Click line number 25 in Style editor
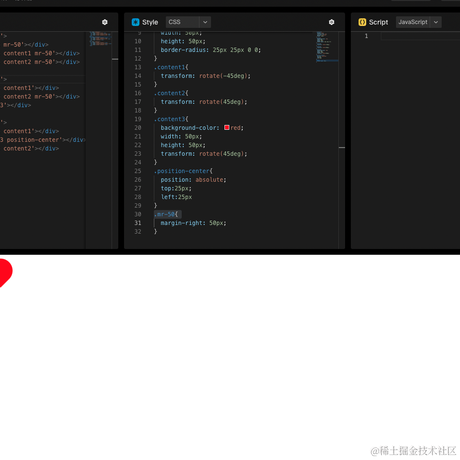 (138, 171)
